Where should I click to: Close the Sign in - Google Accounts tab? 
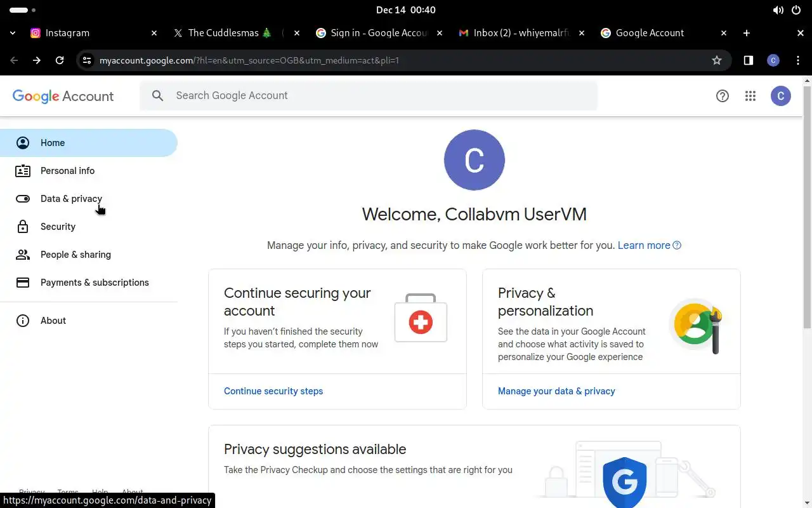pyautogui.click(x=439, y=33)
